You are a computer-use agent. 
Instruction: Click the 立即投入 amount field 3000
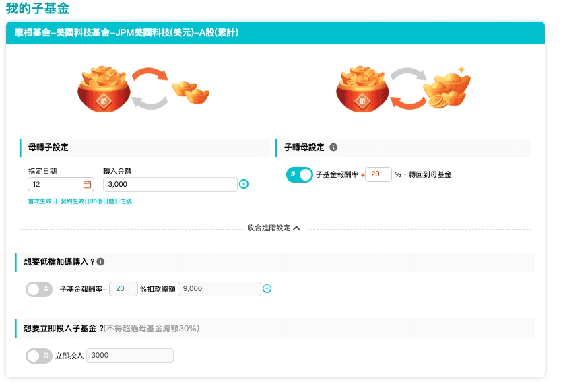coord(130,356)
